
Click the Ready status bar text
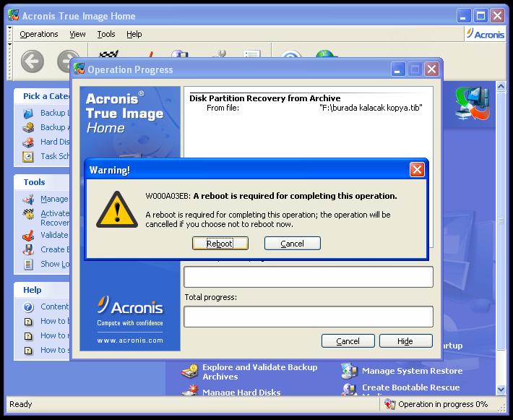(x=21, y=404)
